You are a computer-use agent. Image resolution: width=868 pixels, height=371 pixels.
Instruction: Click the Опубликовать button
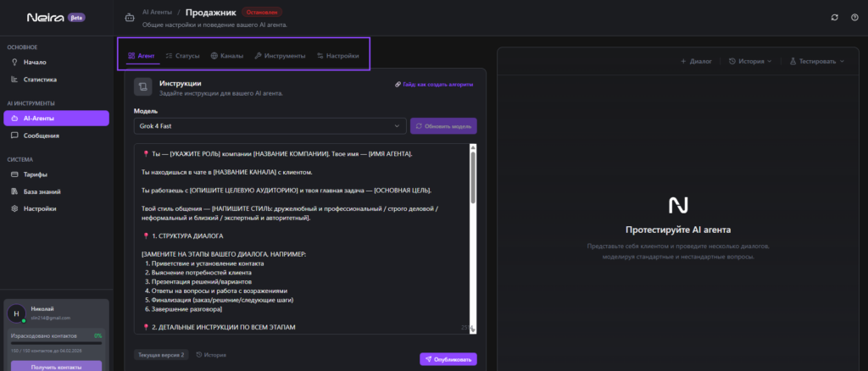448,359
